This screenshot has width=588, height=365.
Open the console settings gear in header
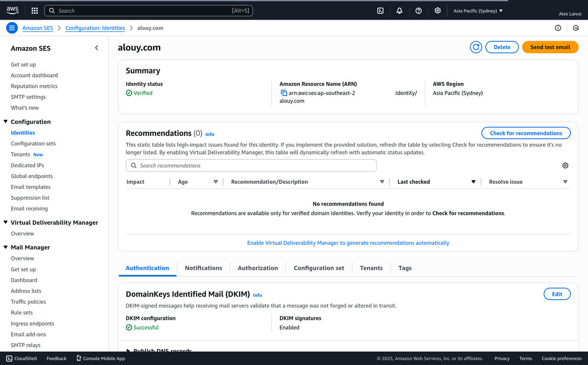[438, 10]
